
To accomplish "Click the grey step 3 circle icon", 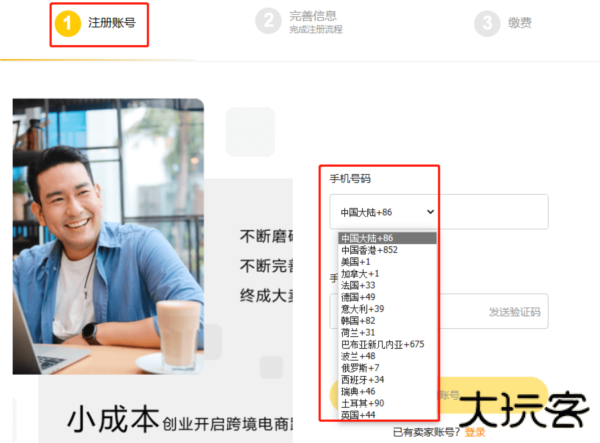I will (487, 23).
